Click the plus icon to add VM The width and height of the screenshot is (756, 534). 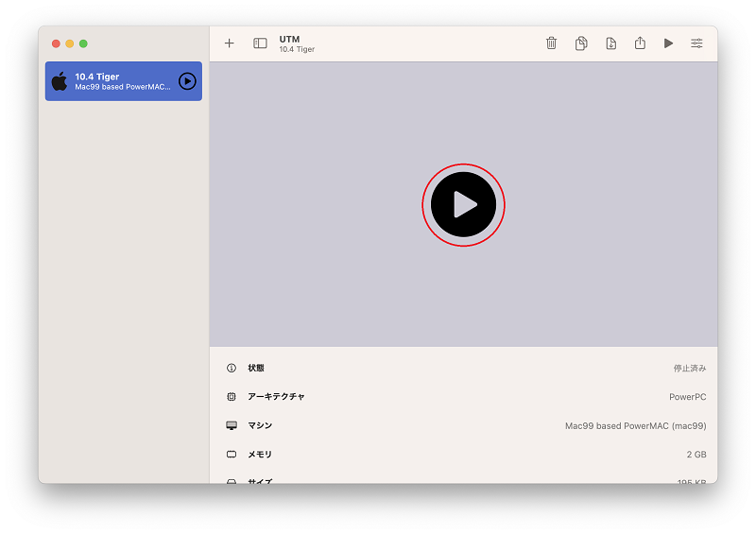(229, 43)
